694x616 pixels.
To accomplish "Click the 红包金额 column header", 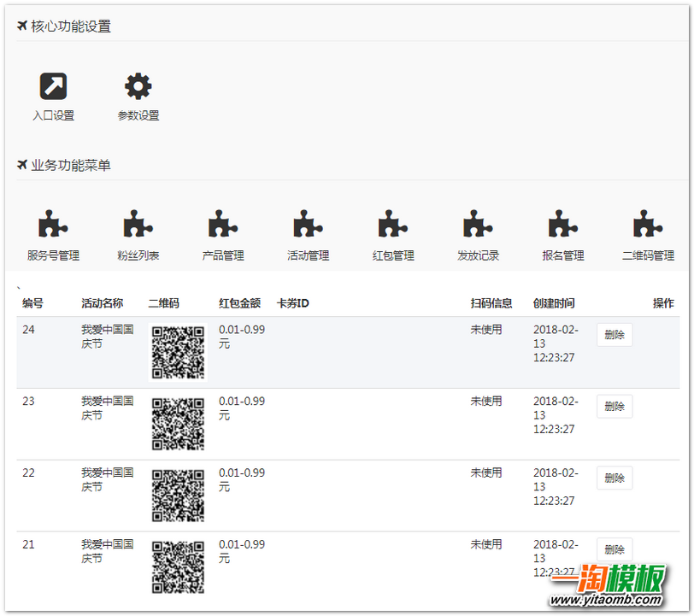I will click(239, 303).
